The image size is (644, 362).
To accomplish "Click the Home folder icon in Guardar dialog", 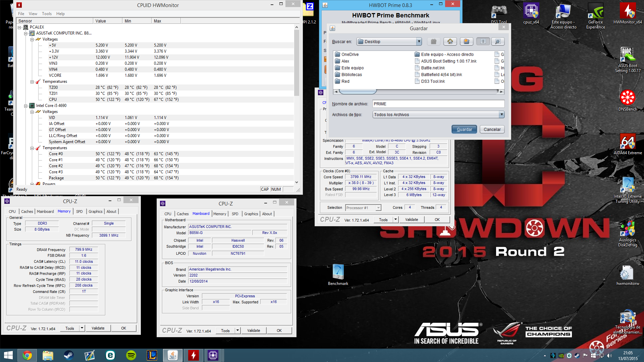I will [450, 42].
